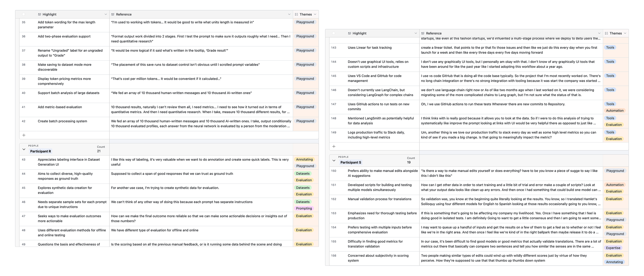
Task: Select 'Explores synthetic data creation for evaluation' cell
Action: (x=73, y=191)
